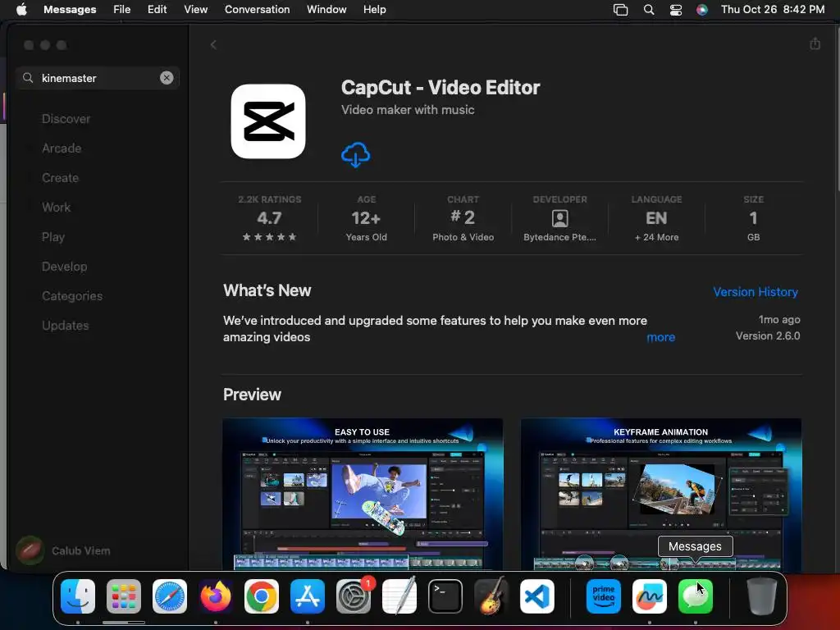This screenshot has width=840, height=630.
Task: Open the Window menu
Action: tap(326, 10)
